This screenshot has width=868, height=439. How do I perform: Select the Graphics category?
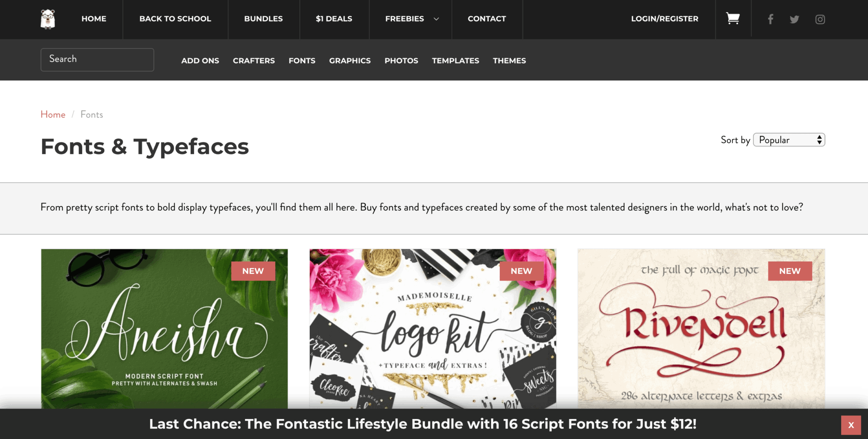[x=350, y=61]
